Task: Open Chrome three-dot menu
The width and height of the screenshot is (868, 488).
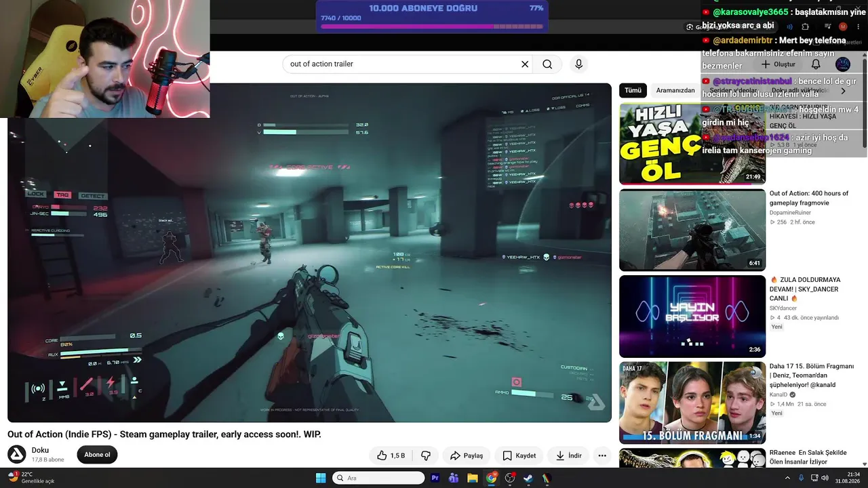Action: click(x=859, y=27)
